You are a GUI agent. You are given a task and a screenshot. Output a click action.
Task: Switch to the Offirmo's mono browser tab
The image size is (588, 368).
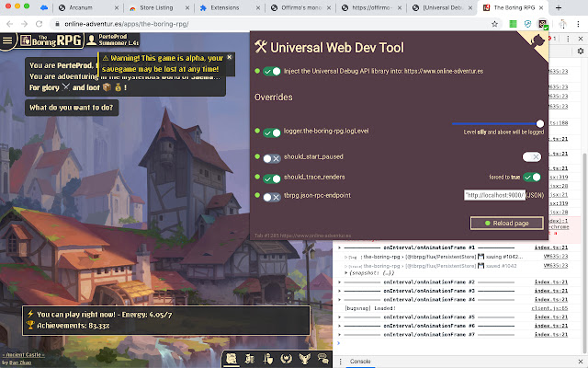[300, 7]
